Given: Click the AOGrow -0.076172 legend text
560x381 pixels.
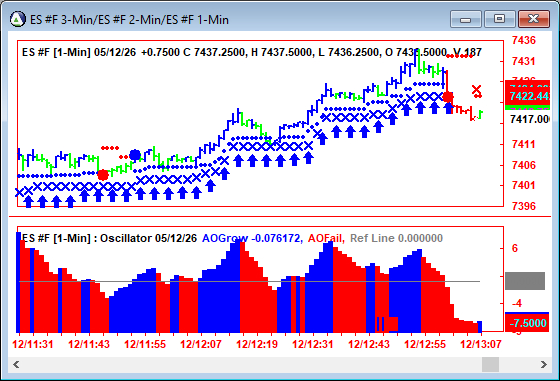Looking at the screenshot, I should tap(252, 238).
